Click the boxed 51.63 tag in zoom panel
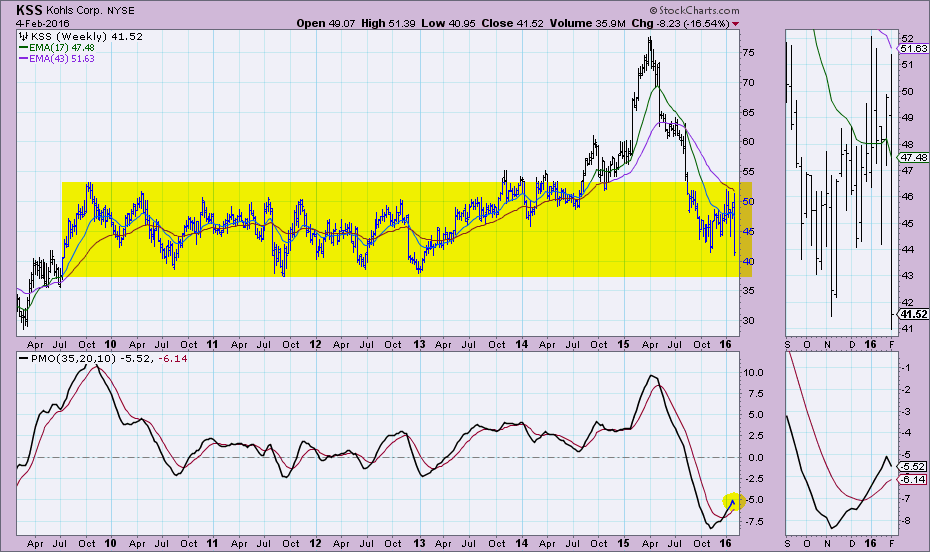 pyautogui.click(x=913, y=49)
